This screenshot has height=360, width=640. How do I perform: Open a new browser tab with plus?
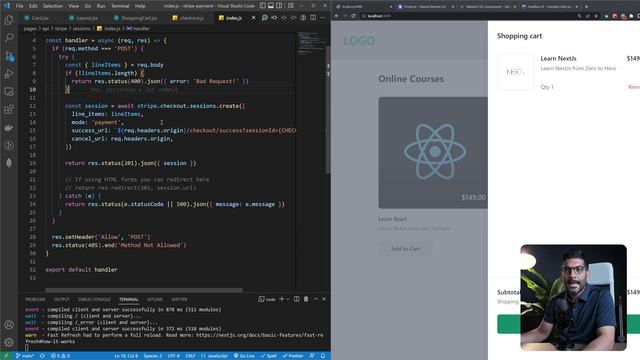[586, 7]
